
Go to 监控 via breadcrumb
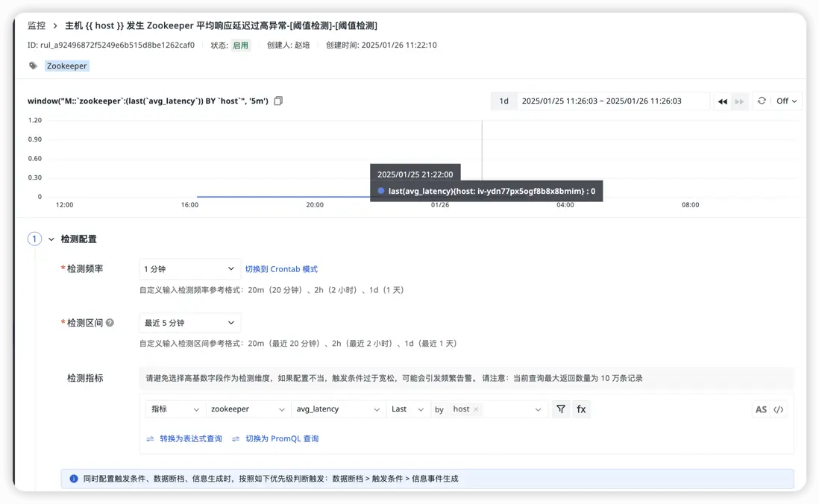pyautogui.click(x=36, y=25)
